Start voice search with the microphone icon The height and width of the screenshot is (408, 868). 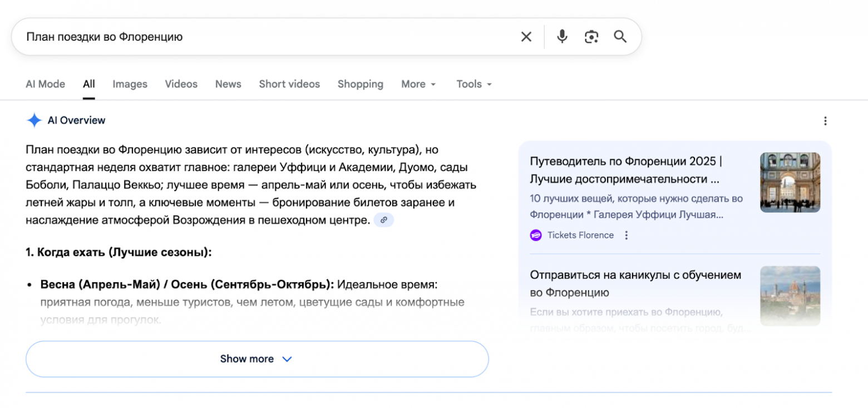562,37
